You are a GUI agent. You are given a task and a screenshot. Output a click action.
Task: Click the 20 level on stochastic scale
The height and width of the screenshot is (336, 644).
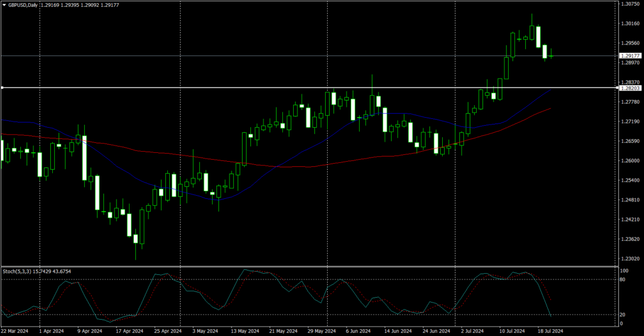(623, 315)
